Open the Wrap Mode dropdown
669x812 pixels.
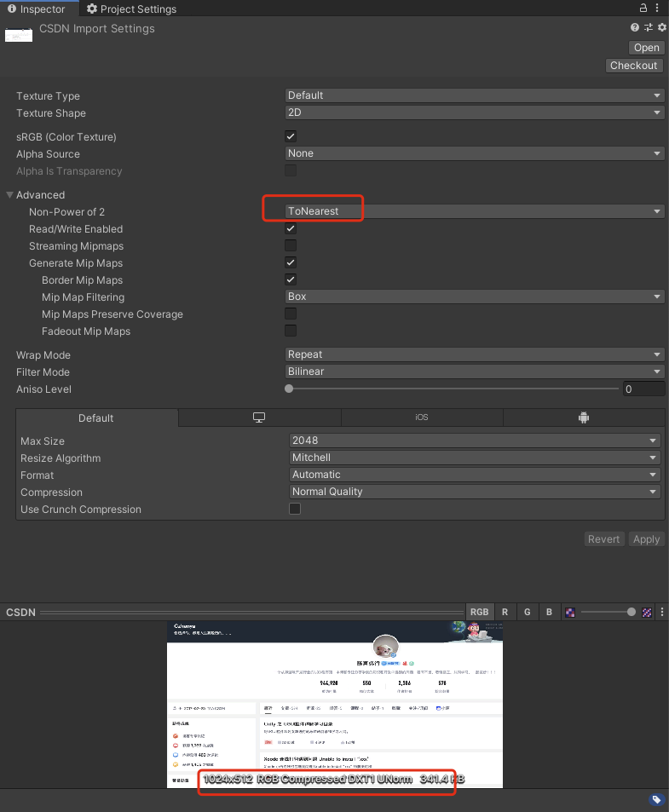click(475, 354)
